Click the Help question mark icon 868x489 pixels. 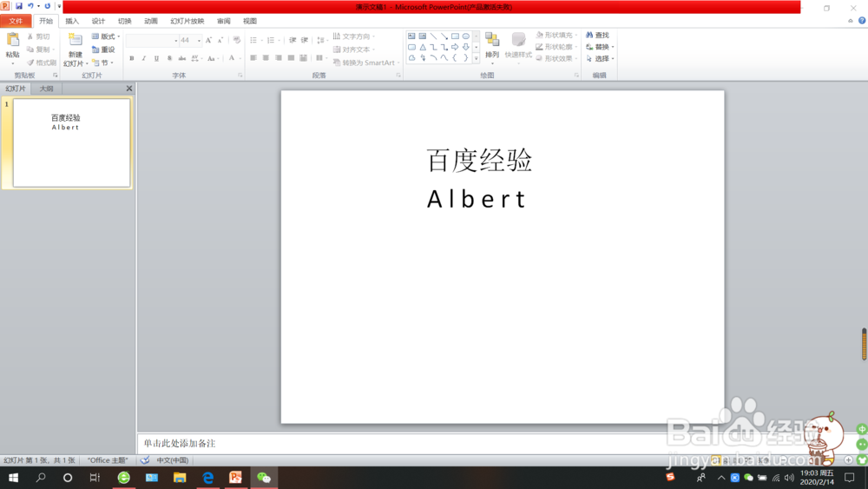pos(862,21)
